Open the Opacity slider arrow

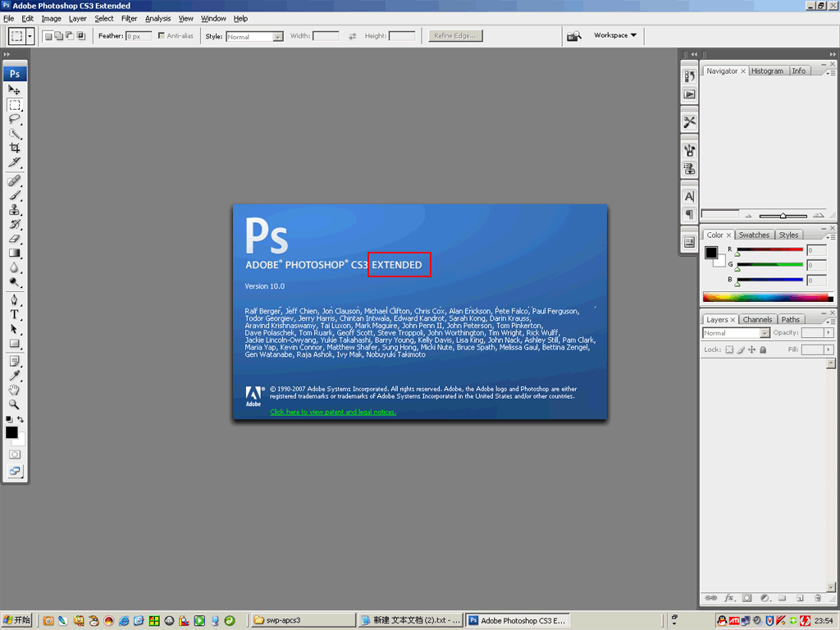829,333
